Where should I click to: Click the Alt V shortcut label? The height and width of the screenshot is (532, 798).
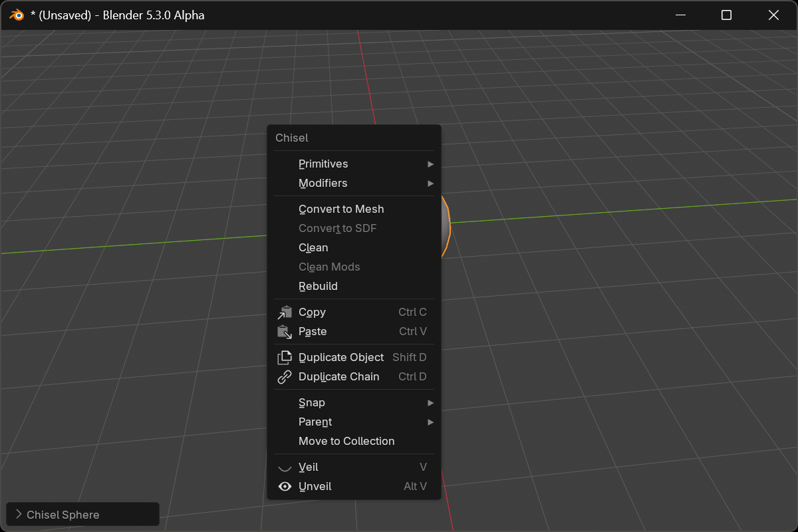tap(415, 486)
